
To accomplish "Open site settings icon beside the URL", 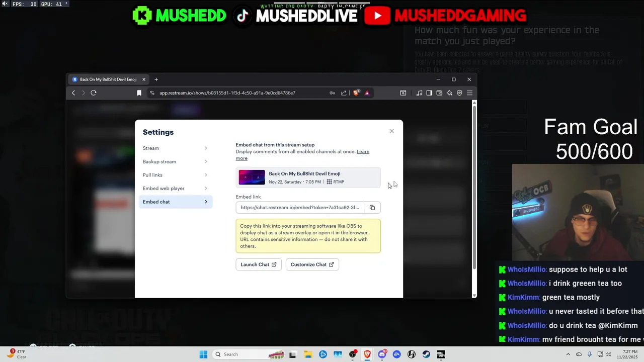I will pyautogui.click(x=152, y=93).
